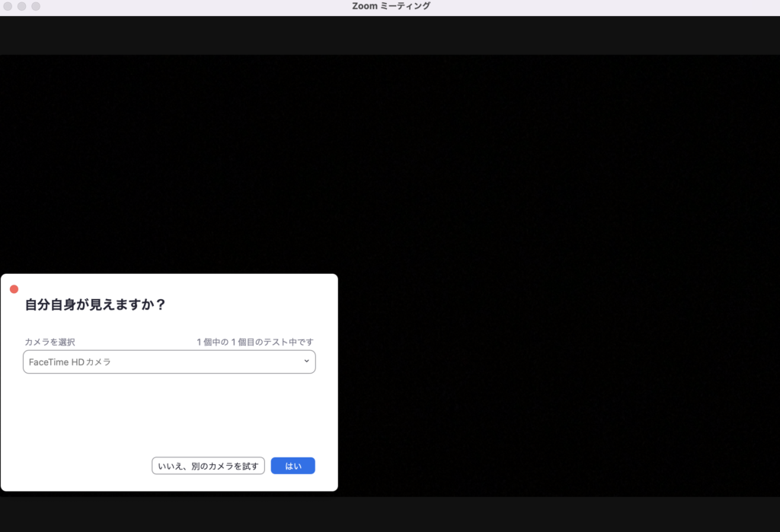Select the FaceTime HD カメラ text in combo box

(x=70, y=362)
